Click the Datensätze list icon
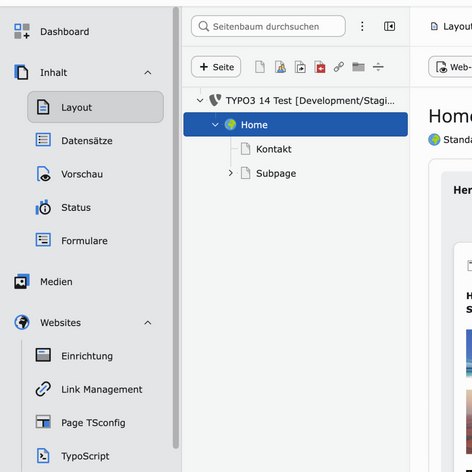The image size is (472, 472). pos(43,140)
